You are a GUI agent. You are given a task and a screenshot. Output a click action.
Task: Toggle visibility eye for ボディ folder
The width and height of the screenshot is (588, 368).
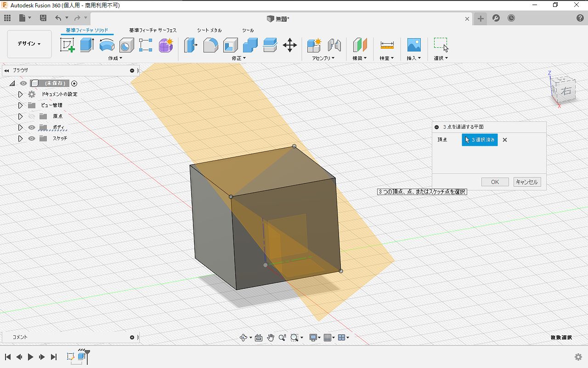click(x=32, y=127)
